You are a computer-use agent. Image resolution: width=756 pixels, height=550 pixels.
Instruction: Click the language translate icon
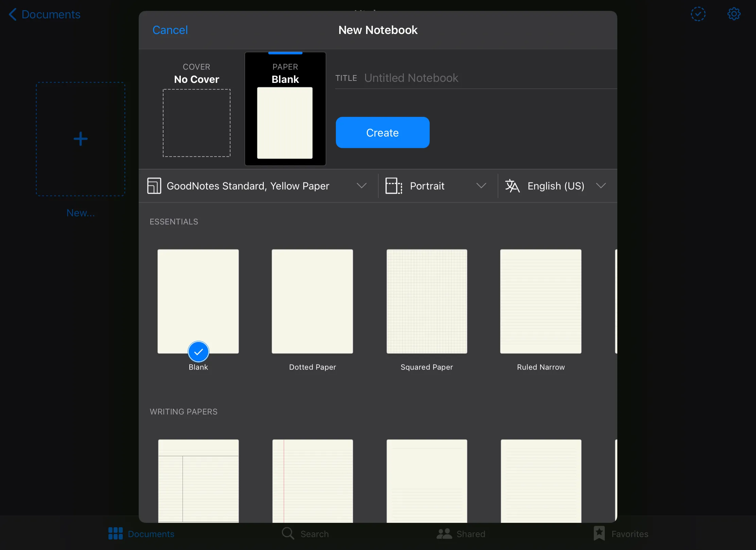[512, 186]
